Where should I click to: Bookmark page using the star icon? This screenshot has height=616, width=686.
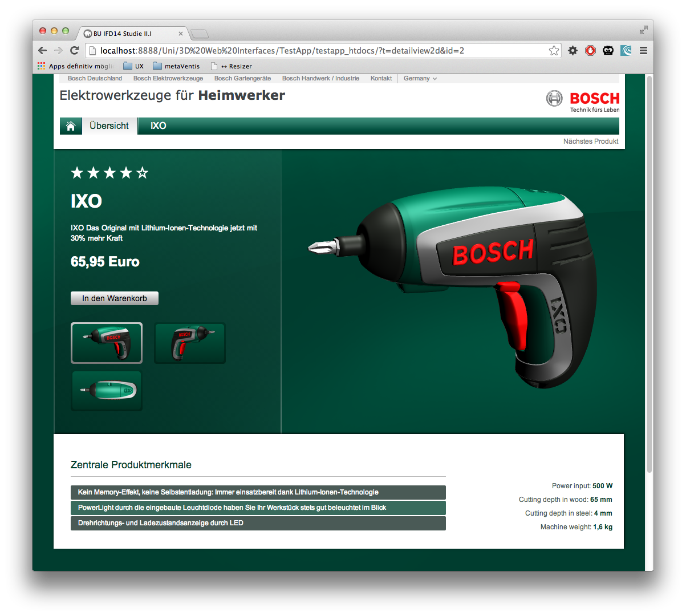click(x=554, y=51)
